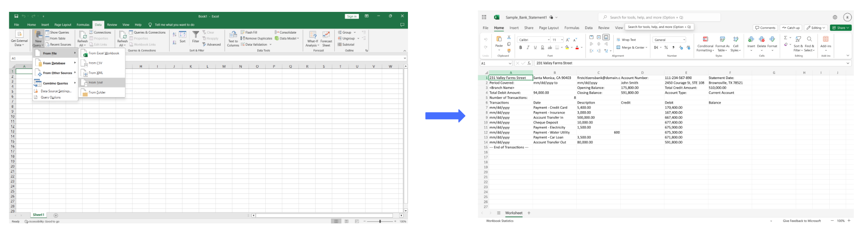Toggle Wrap Text
This screenshot has height=242, width=868.
[626, 40]
